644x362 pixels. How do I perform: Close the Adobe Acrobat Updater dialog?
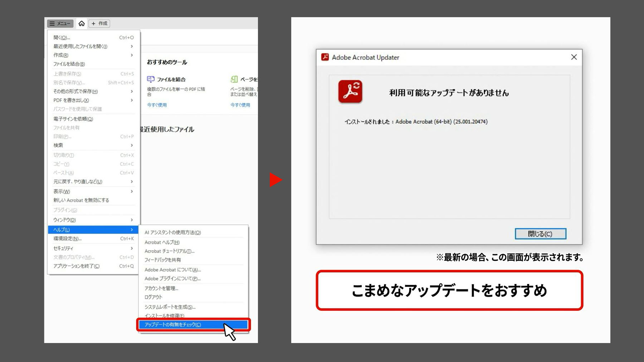pyautogui.click(x=574, y=57)
